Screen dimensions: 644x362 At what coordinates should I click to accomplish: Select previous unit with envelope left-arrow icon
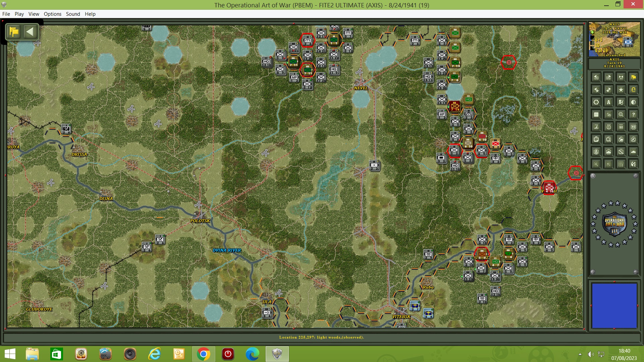coord(596,77)
